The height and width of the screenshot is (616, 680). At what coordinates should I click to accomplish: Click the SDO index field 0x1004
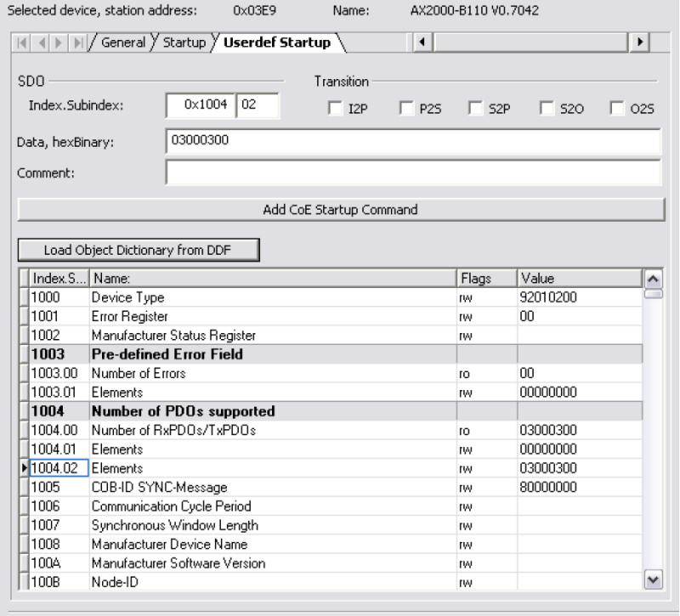[201, 105]
